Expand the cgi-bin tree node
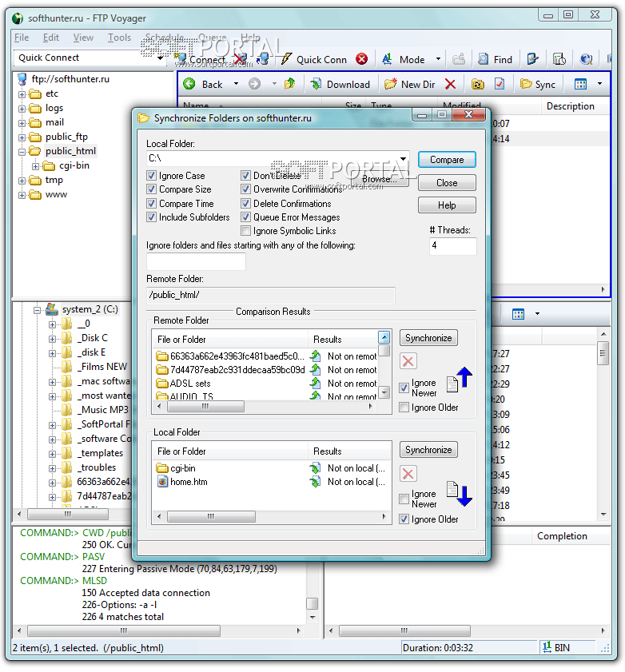The width and height of the screenshot is (625, 672). pos(36,166)
